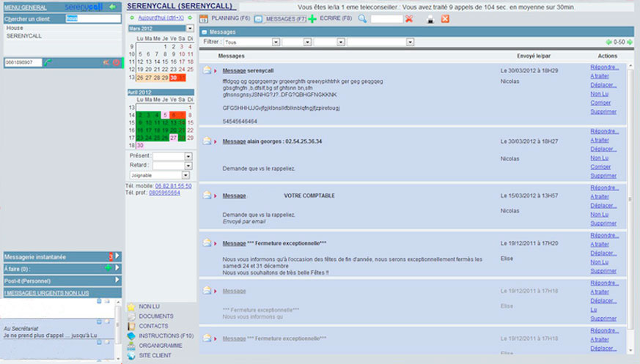Image resolution: width=640 pixels, height=364 pixels.
Task: Click Tél. prof number 0805965664
Action: coord(164,193)
